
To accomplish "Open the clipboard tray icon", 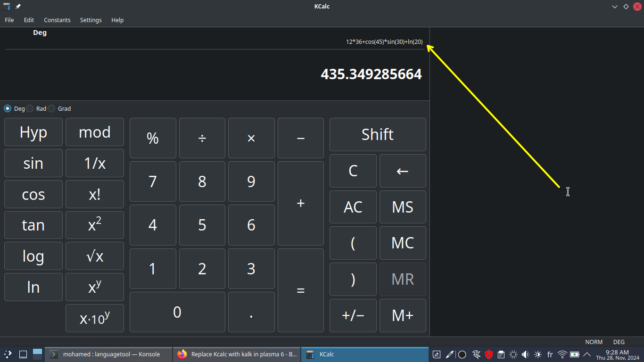I will coord(501,354).
